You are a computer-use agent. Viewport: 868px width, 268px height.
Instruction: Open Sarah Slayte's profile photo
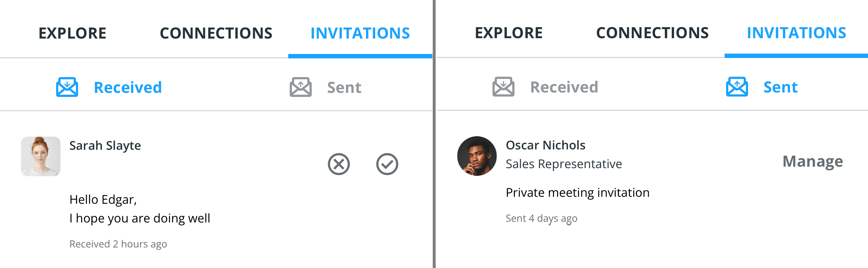coord(41,156)
